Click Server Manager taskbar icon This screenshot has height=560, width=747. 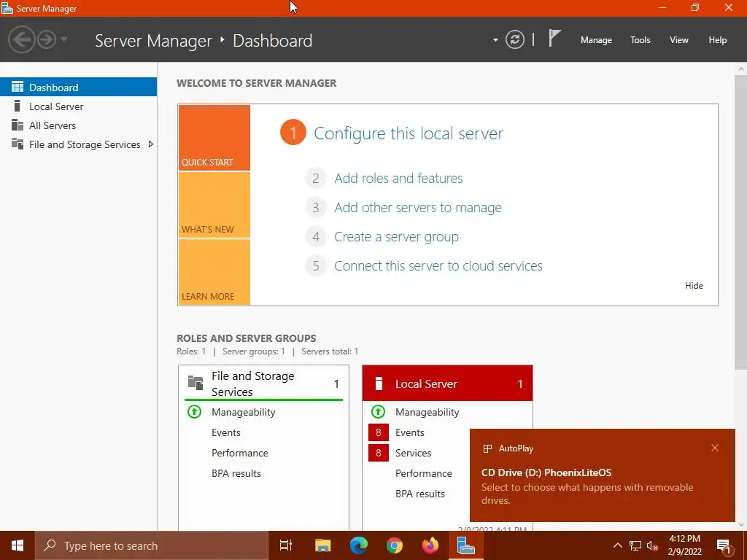click(x=465, y=545)
